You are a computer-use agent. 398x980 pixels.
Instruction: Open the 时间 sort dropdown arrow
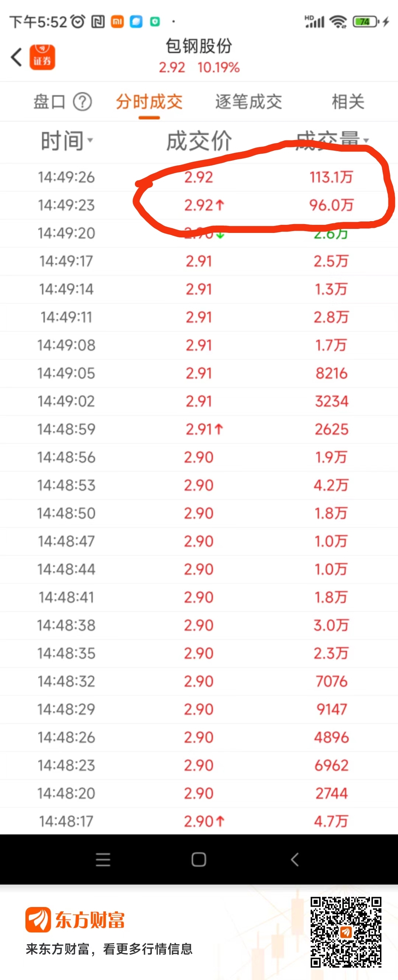tap(90, 140)
